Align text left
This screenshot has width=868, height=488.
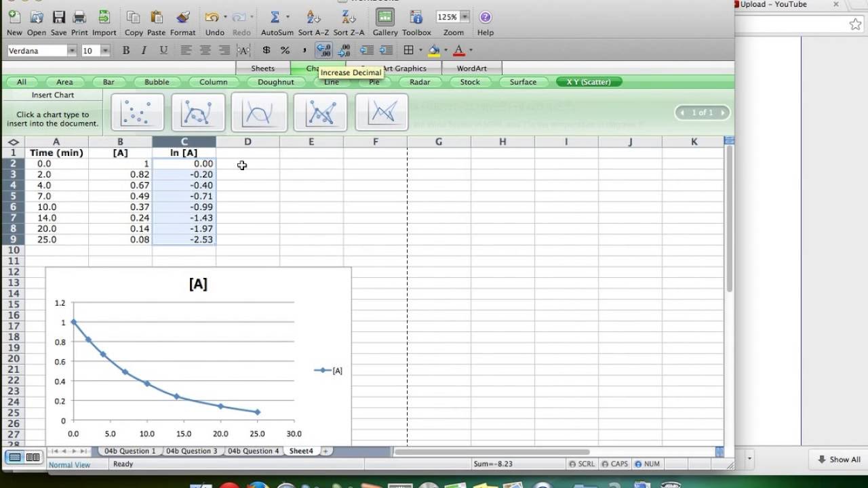pyautogui.click(x=186, y=50)
